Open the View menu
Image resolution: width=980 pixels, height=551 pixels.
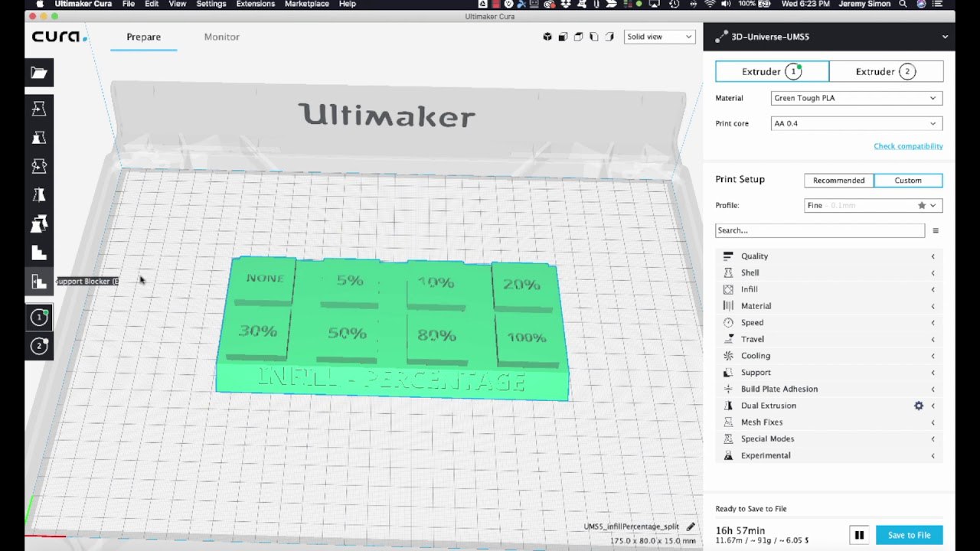coord(177,4)
